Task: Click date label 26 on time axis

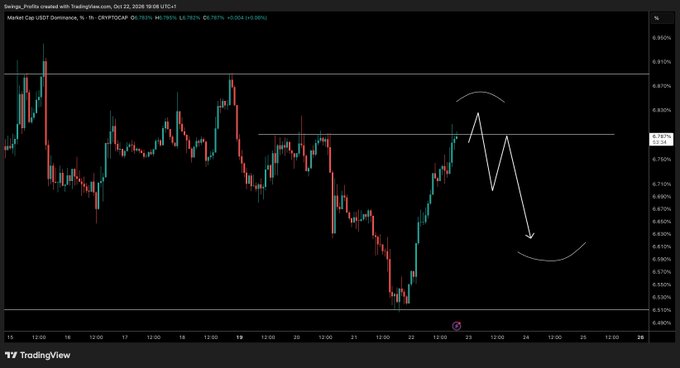Action: pos(641,337)
